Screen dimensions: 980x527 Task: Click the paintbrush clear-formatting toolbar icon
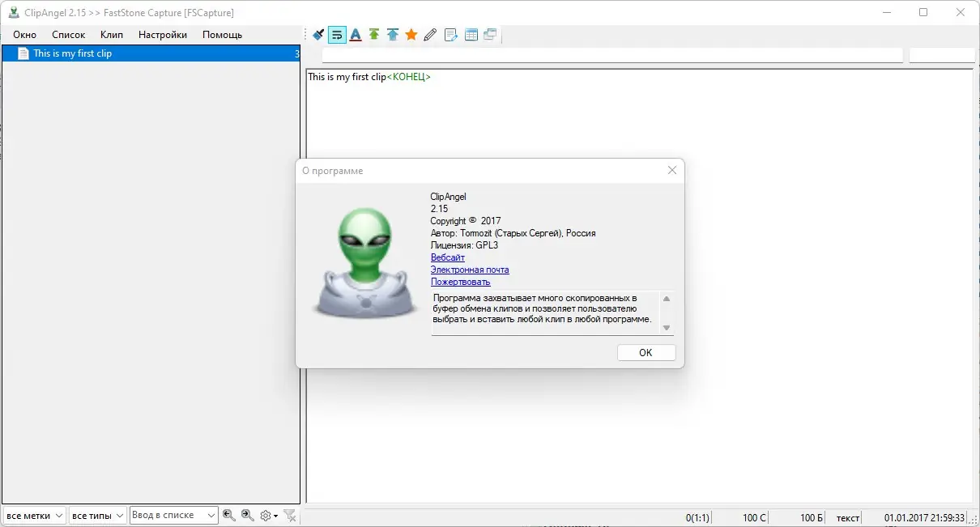pyautogui.click(x=319, y=35)
